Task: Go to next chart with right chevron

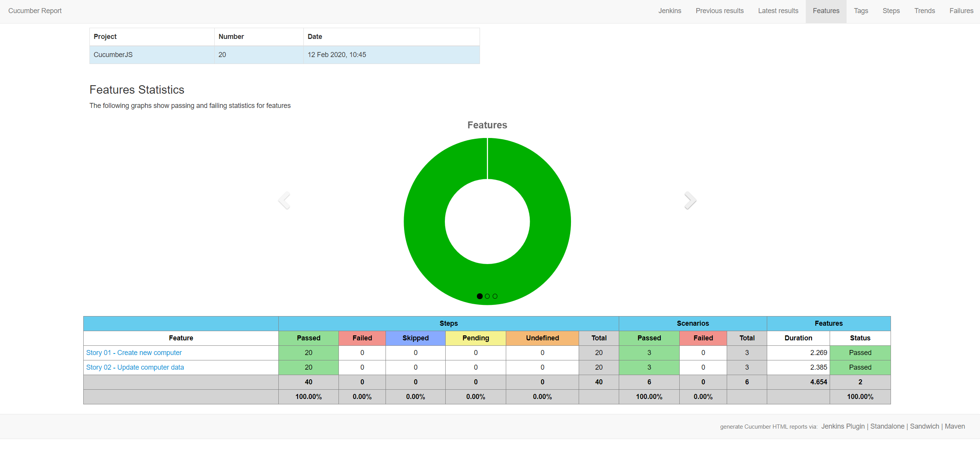Action: point(690,200)
